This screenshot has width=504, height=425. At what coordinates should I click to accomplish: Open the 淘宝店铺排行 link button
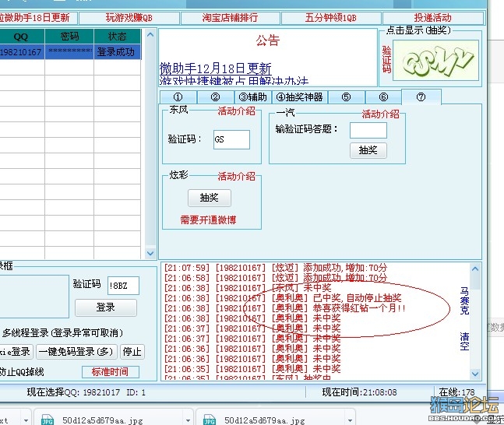point(230,18)
